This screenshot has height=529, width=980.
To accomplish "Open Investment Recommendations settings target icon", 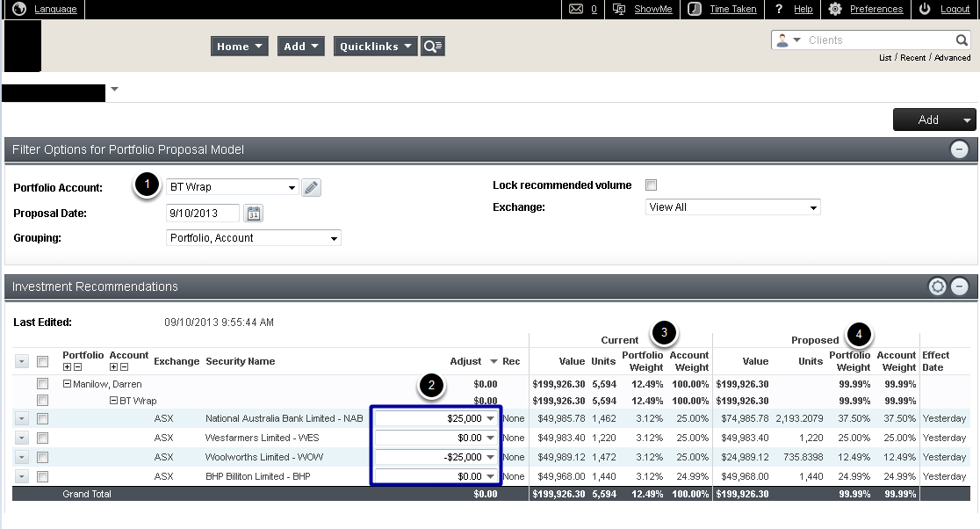I will point(937,286).
